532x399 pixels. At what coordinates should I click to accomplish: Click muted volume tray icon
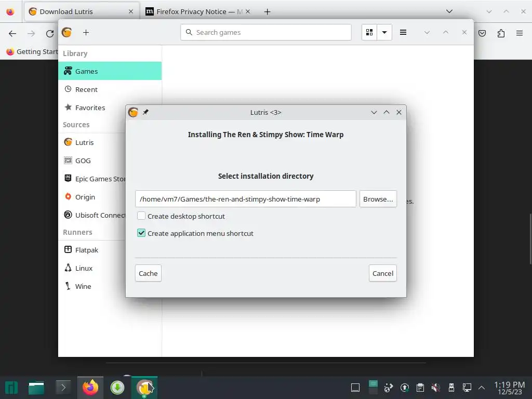tap(436, 388)
